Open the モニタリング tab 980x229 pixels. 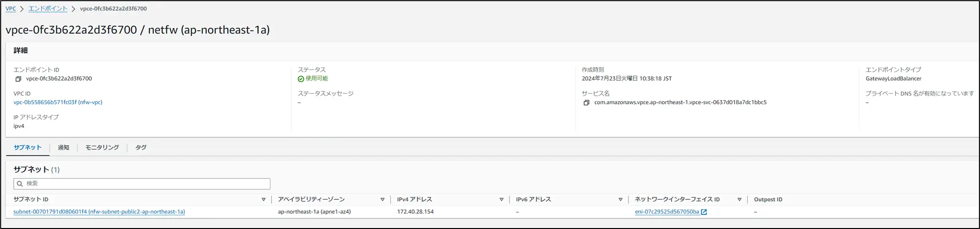tap(102, 147)
